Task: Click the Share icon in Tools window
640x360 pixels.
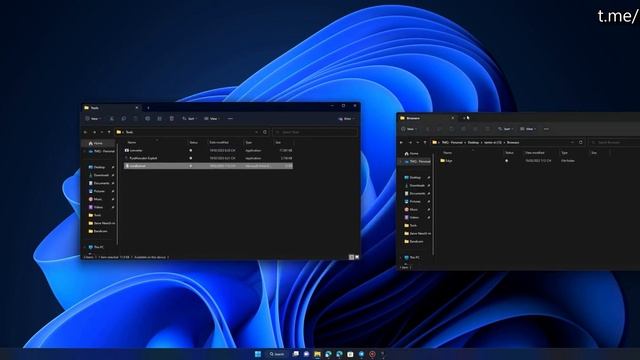Action: tap(160, 119)
